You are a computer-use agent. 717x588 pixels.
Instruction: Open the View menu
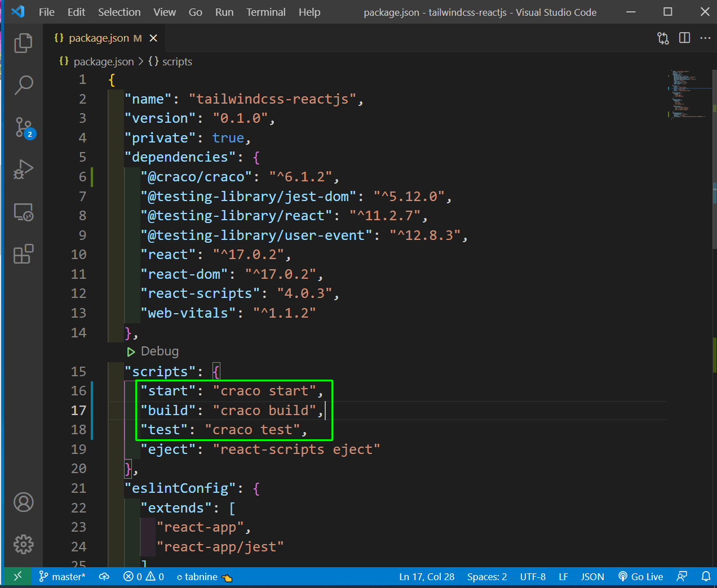coord(165,12)
